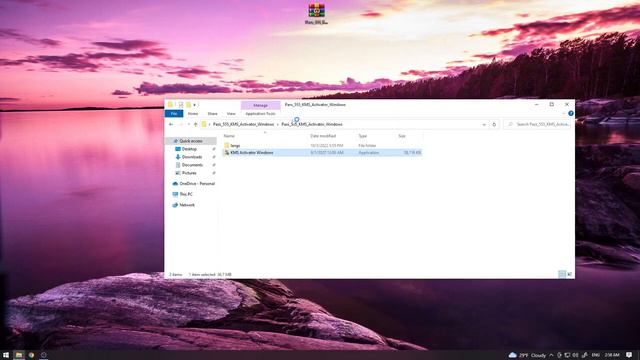
Task: Go to Desktop in the sidebar
Action: pyautogui.click(x=189, y=149)
